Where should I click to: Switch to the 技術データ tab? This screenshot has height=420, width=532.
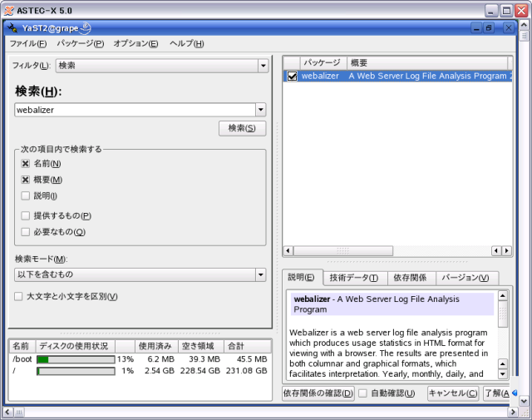353,278
